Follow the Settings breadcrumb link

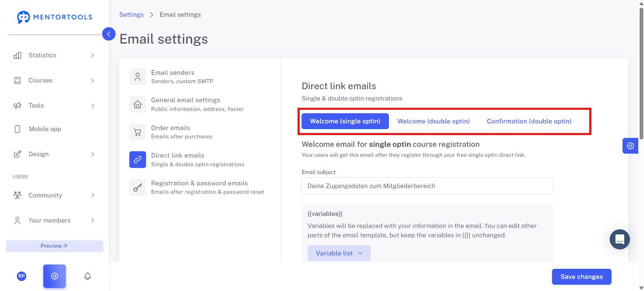[x=131, y=14]
